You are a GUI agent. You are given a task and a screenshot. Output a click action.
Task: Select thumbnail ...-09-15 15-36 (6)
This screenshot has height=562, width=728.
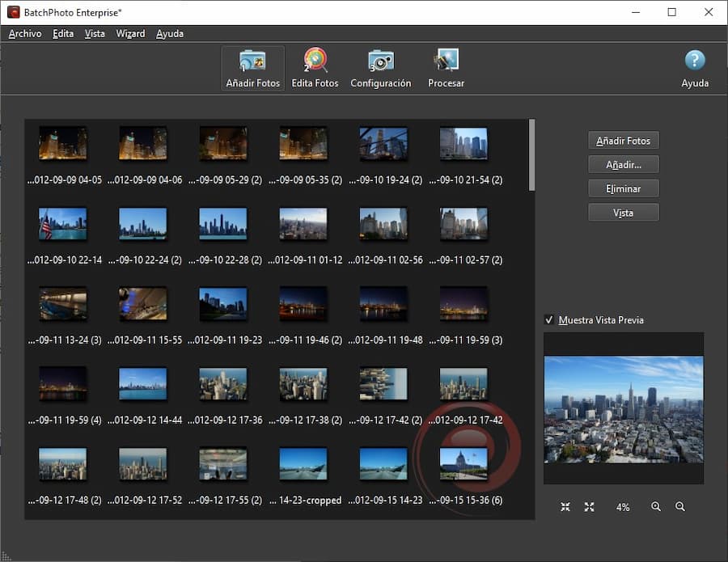(x=463, y=464)
